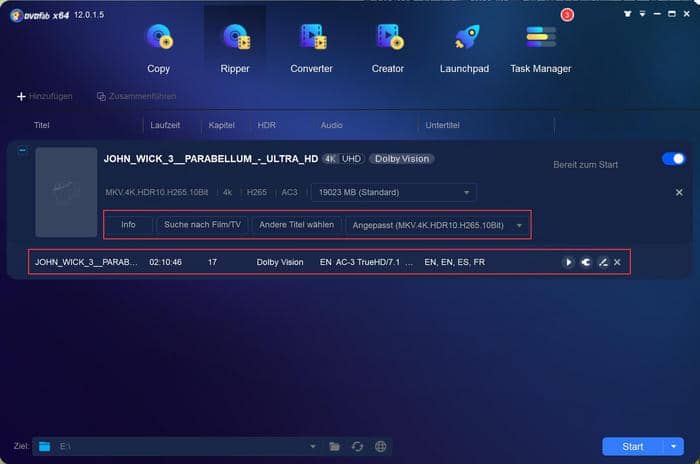Click the Laufzeit column header
This screenshot has height=464, width=700.
click(x=165, y=125)
